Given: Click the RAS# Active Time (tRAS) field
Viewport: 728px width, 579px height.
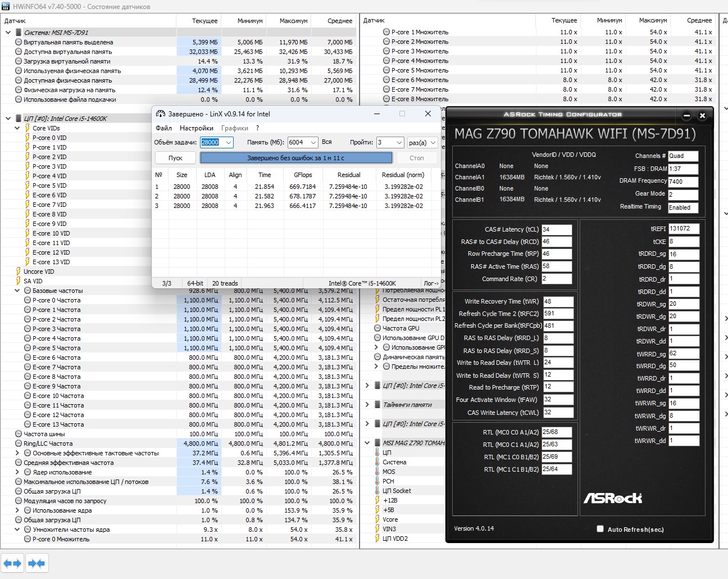Looking at the screenshot, I should click(556, 266).
